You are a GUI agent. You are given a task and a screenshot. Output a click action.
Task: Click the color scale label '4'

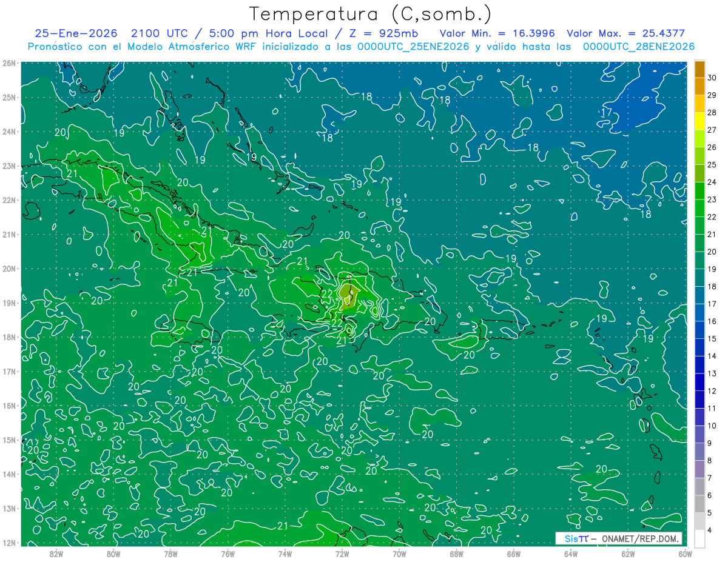(x=710, y=530)
